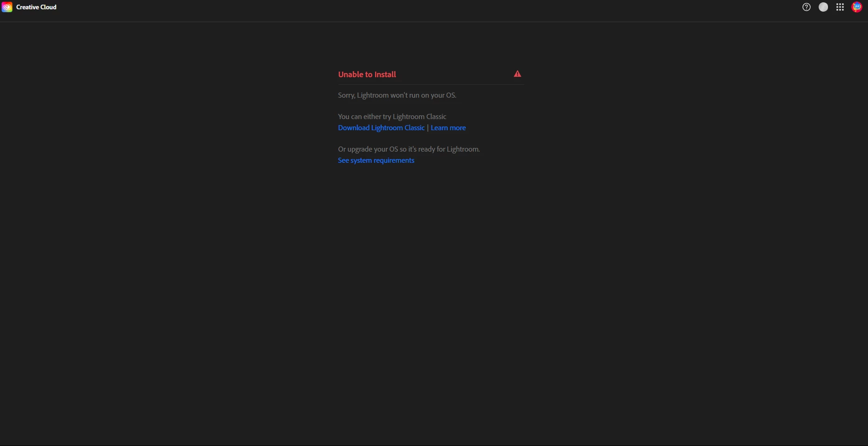868x446 pixels.
Task: Click the Creative Cloud title text
Action: (36, 7)
